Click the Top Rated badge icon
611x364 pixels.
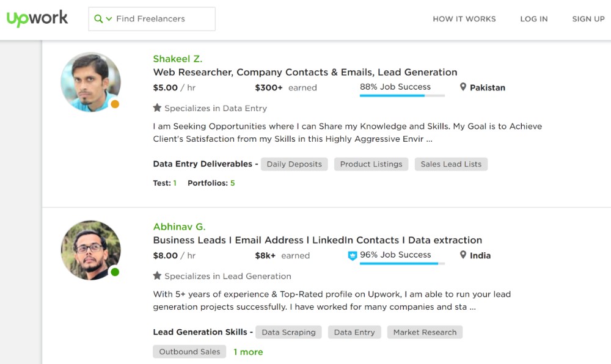353,256
